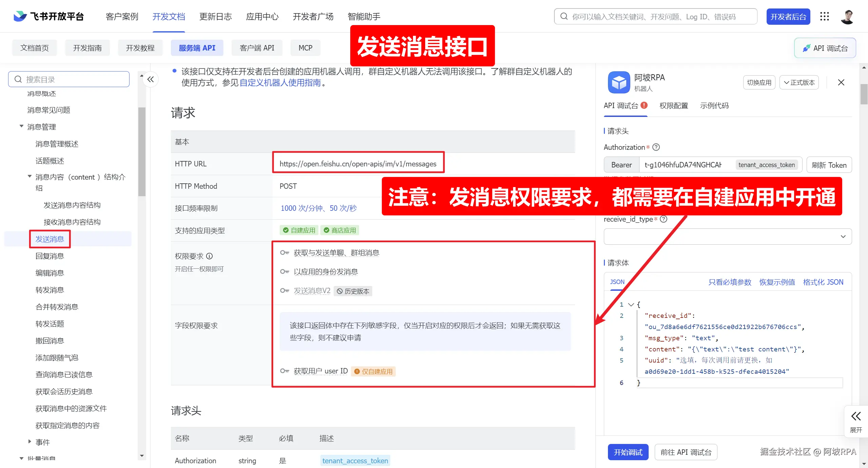This screenshot has height=468, width=868.
Task: Collapse the sidebar with double-chevron icon
Action: pos(151,79)
